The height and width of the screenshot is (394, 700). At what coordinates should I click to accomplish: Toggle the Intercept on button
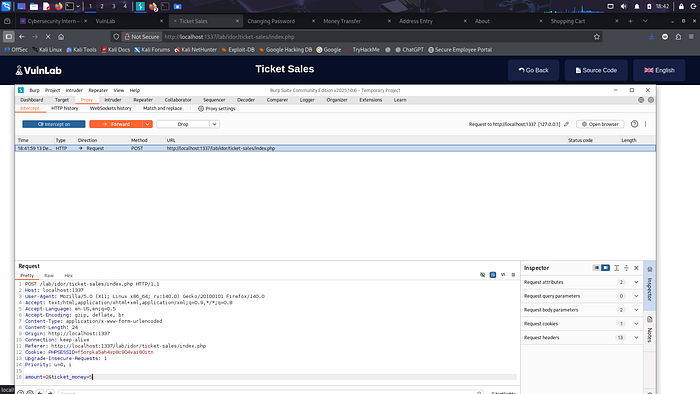54,124
